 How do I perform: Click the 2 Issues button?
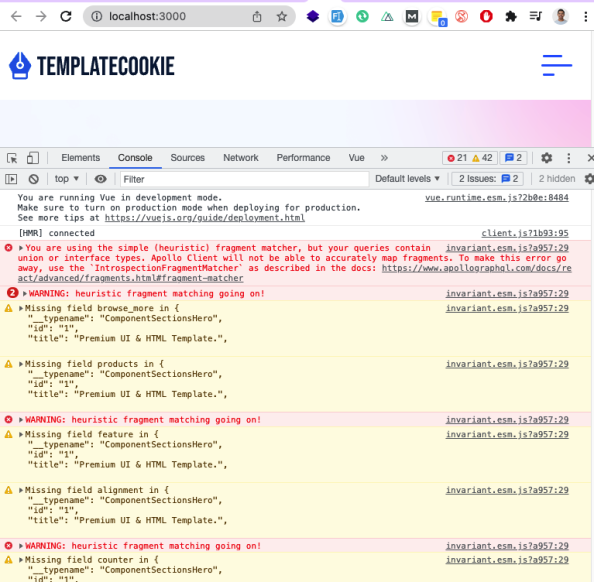488,179
